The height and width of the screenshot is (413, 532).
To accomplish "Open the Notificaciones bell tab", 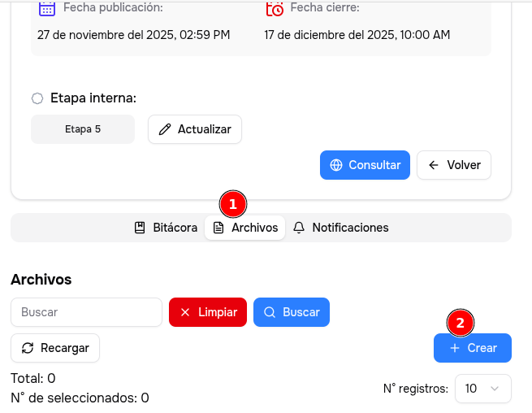I will click(x=341, y=228).
